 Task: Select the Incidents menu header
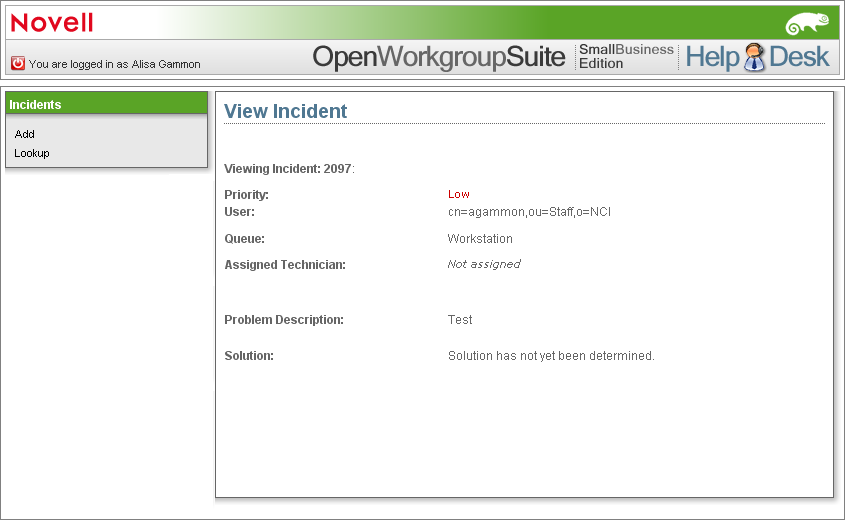[106, 104]
